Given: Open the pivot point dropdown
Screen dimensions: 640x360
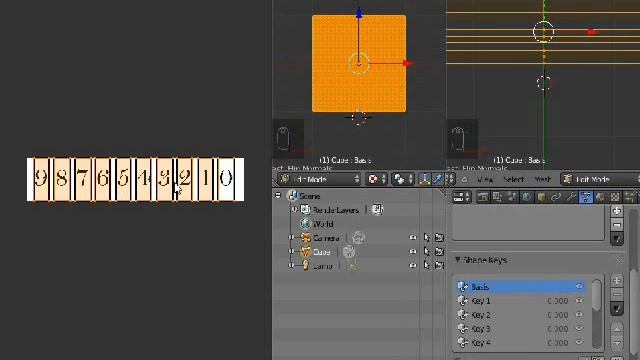Looking at the screenshot, I should point(402,179).
